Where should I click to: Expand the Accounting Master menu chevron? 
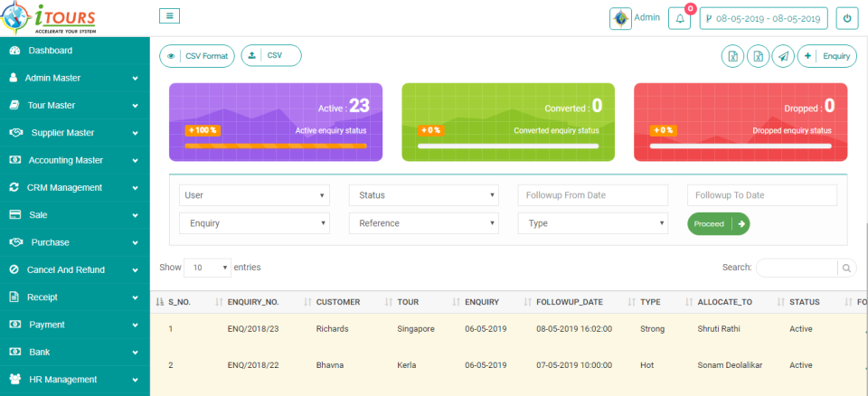[135, 161]
